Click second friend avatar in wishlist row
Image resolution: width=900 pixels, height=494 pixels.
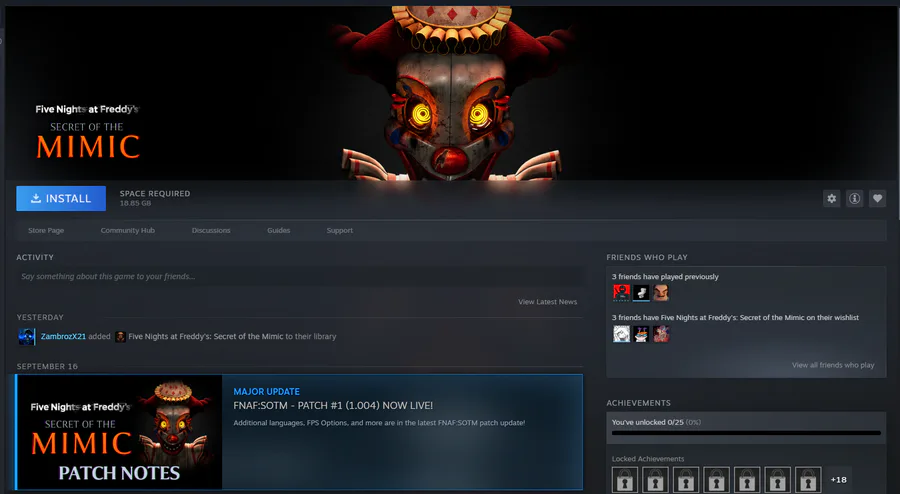[x=641, y=334]
